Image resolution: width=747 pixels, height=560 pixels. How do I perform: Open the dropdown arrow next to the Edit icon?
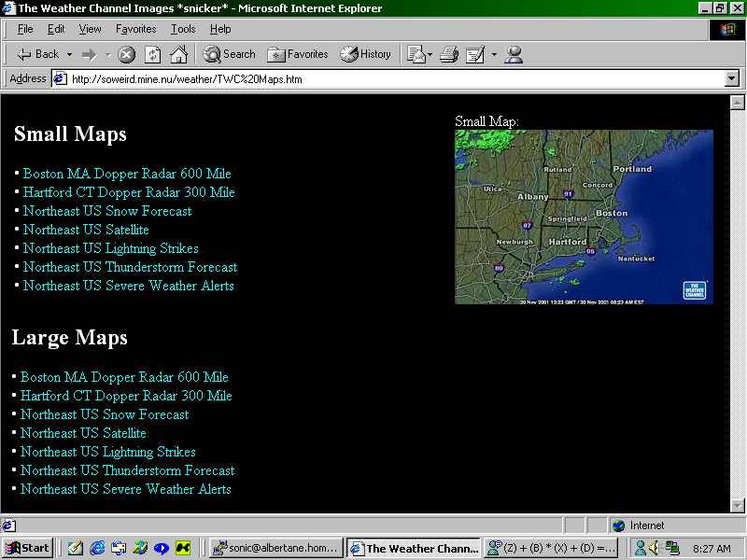[x=494, y=54]
